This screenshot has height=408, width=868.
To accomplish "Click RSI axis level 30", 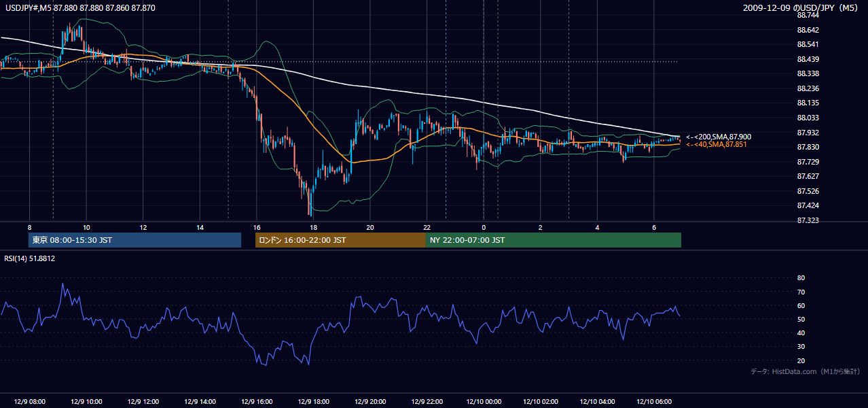I will tap(801, 347).
